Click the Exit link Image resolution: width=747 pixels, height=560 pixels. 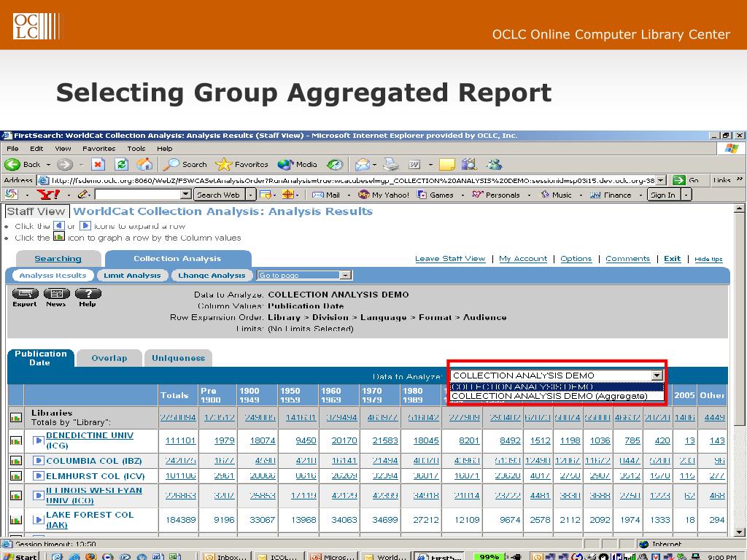coord(672,259)
